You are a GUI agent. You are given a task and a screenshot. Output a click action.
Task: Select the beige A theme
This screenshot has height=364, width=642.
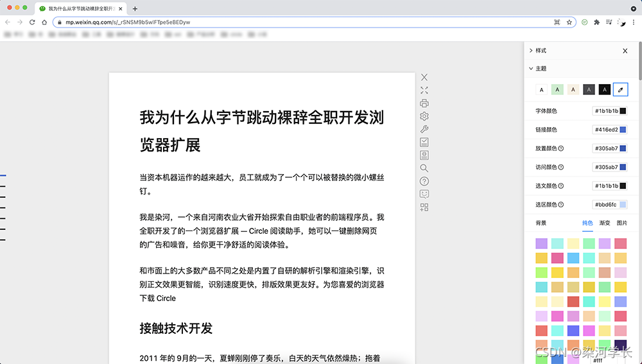point(573,90)
